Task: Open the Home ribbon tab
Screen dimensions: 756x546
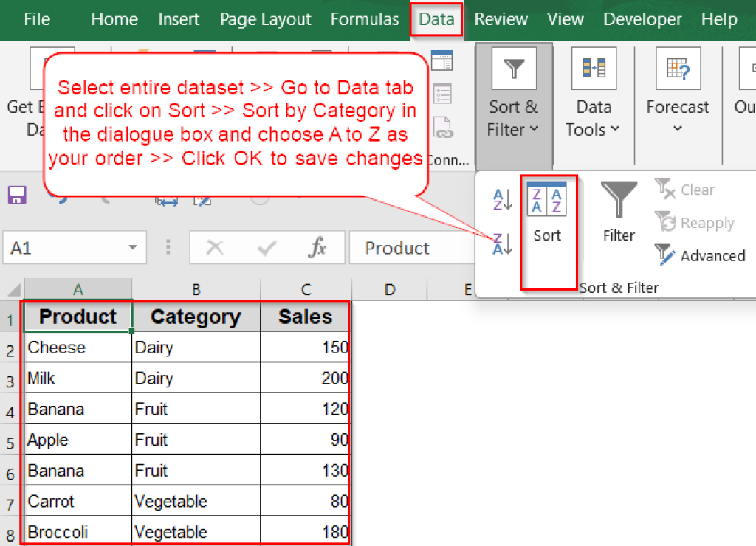Action: (114, 19)
